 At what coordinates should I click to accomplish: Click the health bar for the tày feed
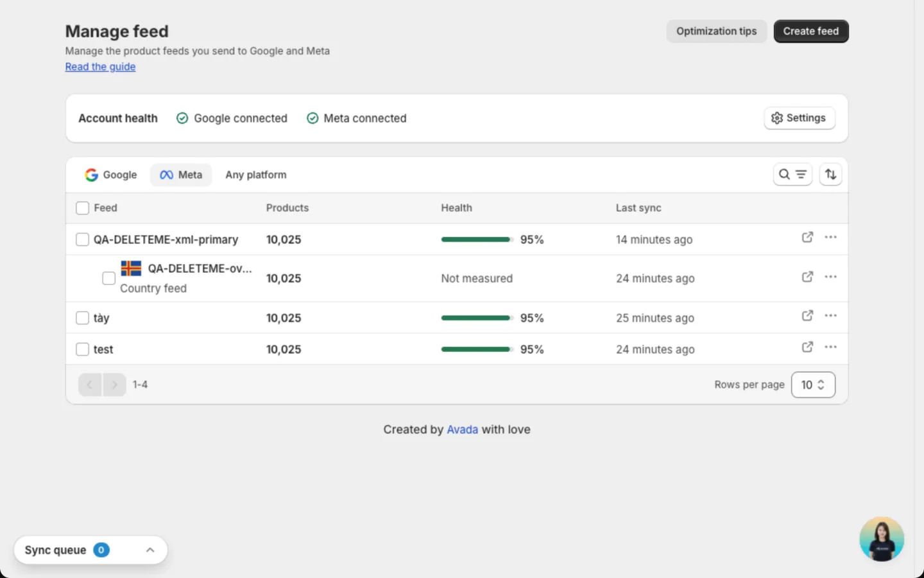click(477, 318)
